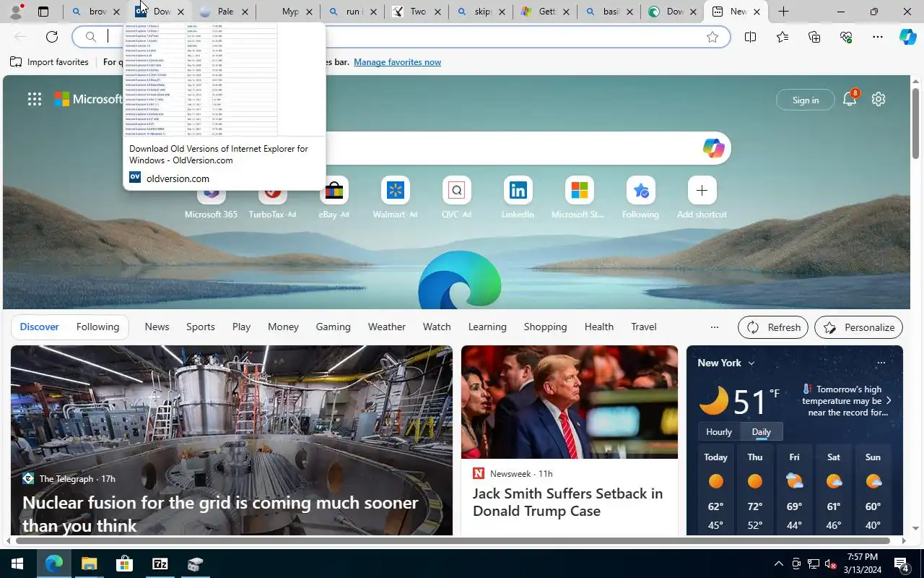Image resolution: width=924 pixels, height=578 pixels.
Task: Open the Microsoft apps grid launcher
Action: coord(35,99)
